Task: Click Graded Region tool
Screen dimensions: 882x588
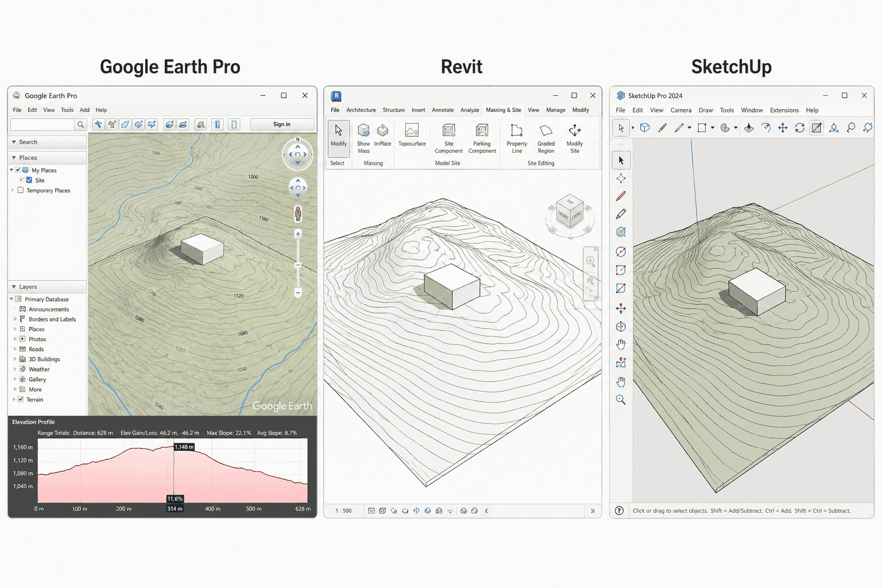Action: [546, 138]
